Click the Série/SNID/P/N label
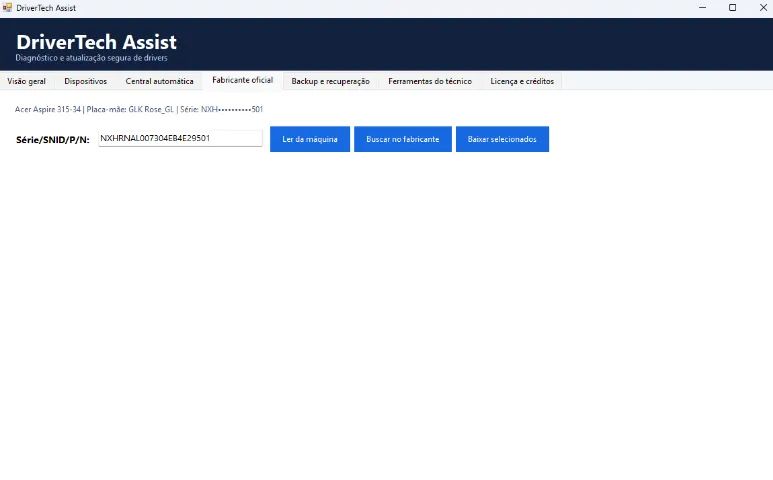Image resolution: width=773 pixels, height=480 pixels. click(53, 140)
